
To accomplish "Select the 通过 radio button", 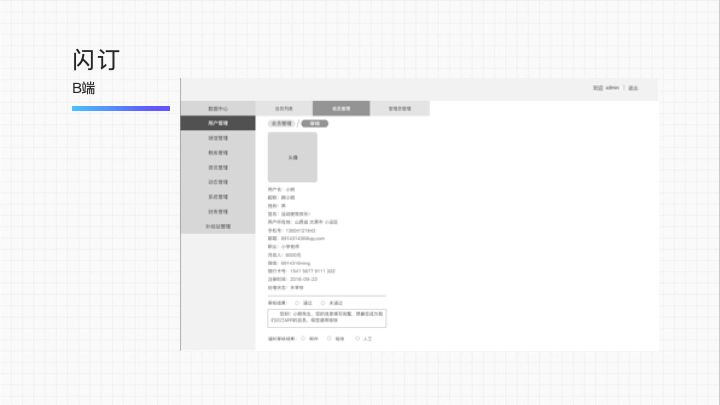I will (x=297, y=303).
